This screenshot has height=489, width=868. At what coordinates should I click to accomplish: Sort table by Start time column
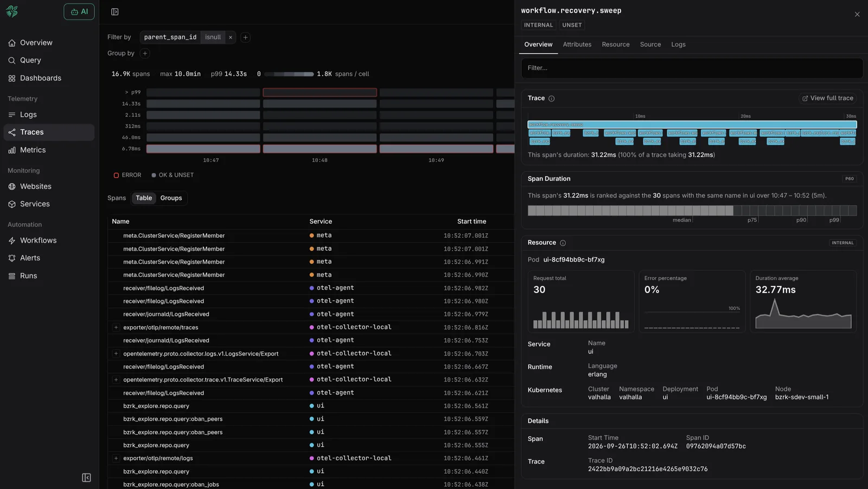pos(471,221)
